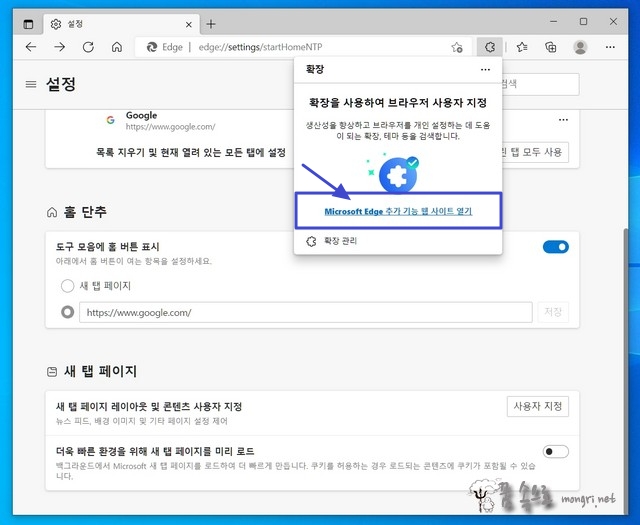
Task: Toggle 새 탭 페이지를 미리 로드 switch
Action: click(x=556, y=452)
